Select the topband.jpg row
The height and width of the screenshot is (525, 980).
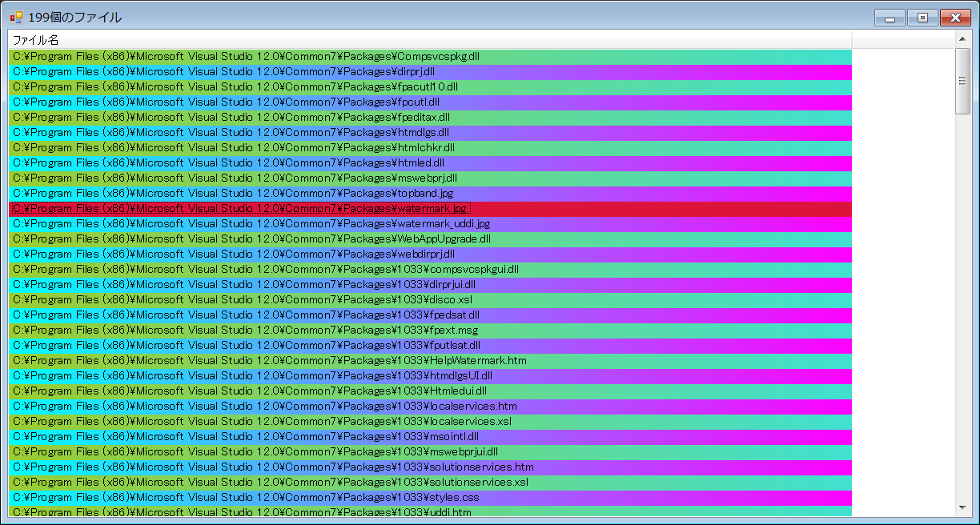430,194
